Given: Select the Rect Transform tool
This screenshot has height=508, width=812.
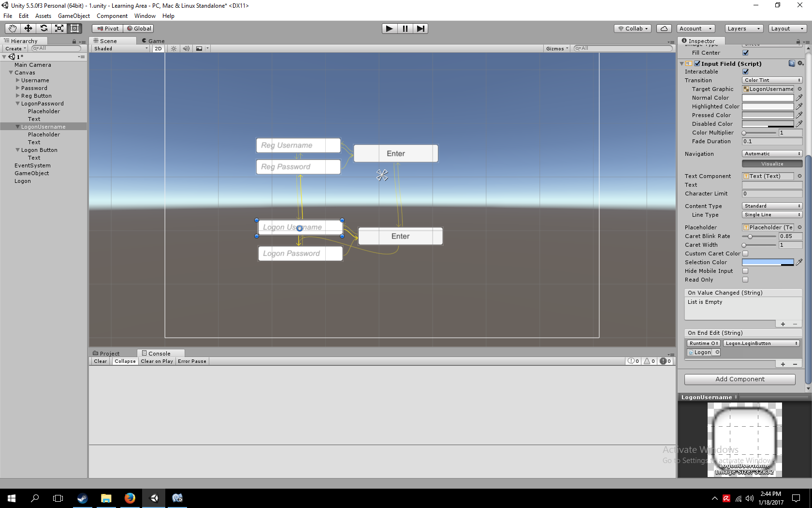Looking at the screenshot, I should [74, 29].
